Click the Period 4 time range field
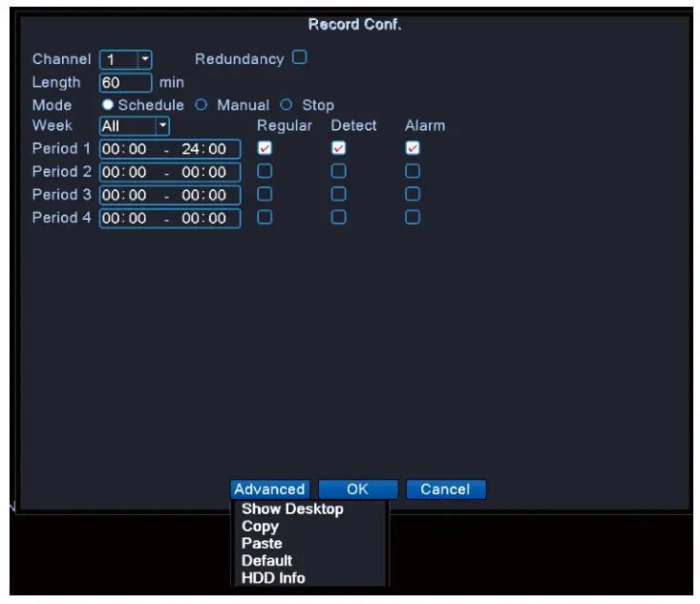Viewport: 700px width, 604px height. tap(170, 219)
